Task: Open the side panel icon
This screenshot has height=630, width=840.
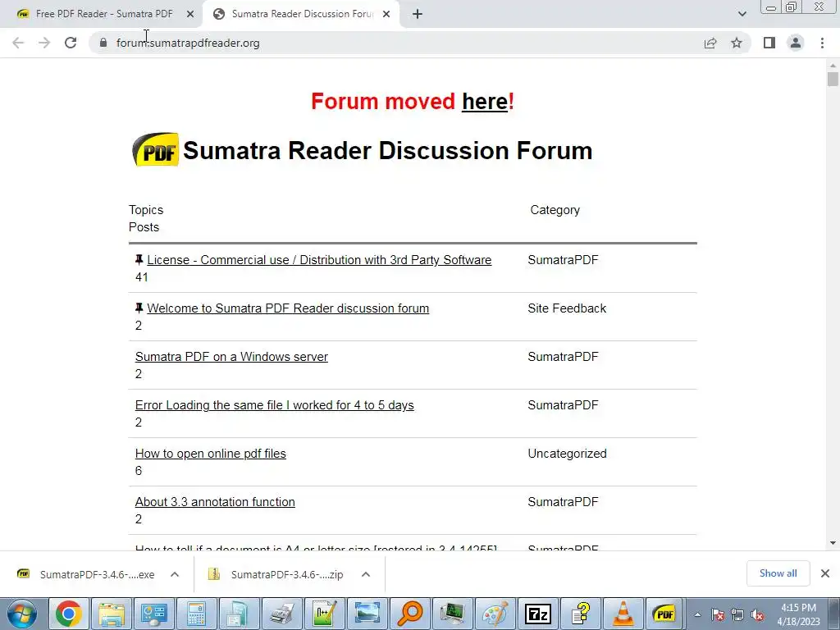Action: 769,43
